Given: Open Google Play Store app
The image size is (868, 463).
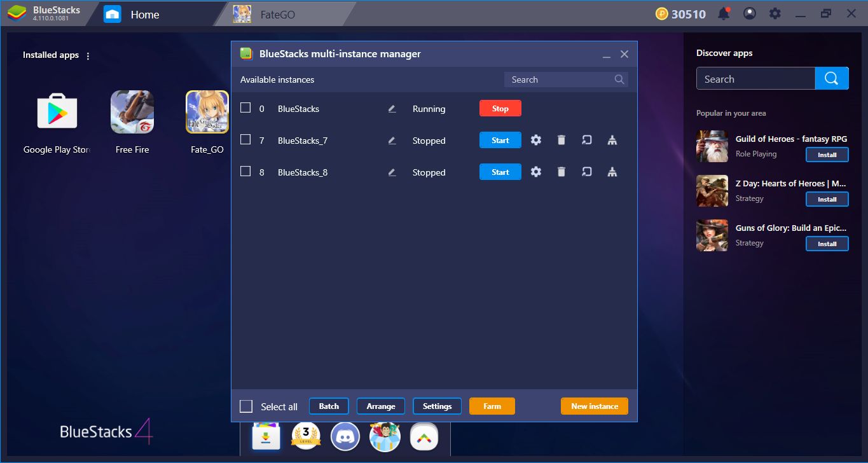Looking at the screenshot, I should click(57, 113).
